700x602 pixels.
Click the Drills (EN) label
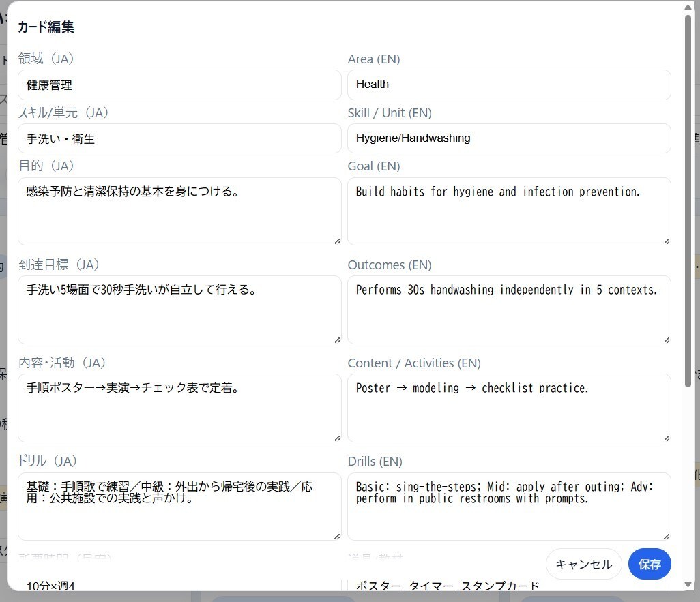click(375, 461)
